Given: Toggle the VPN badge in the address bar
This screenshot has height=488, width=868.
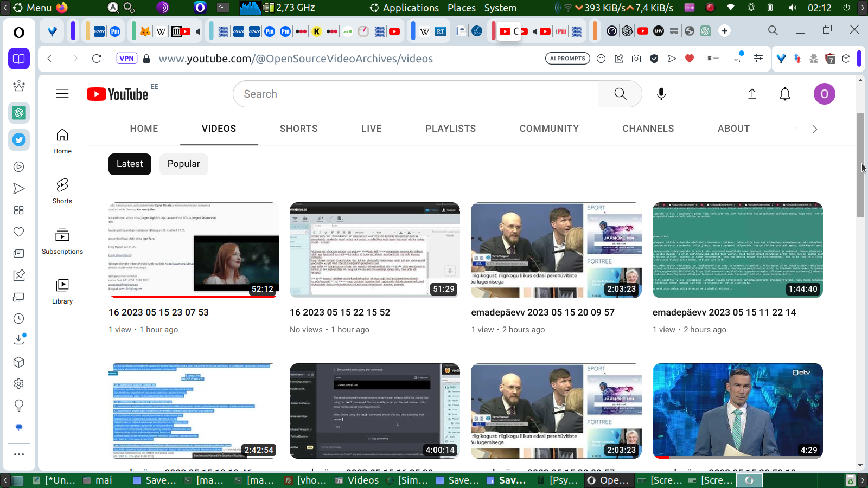Looking at the screenshot, I should pos(126,59).
